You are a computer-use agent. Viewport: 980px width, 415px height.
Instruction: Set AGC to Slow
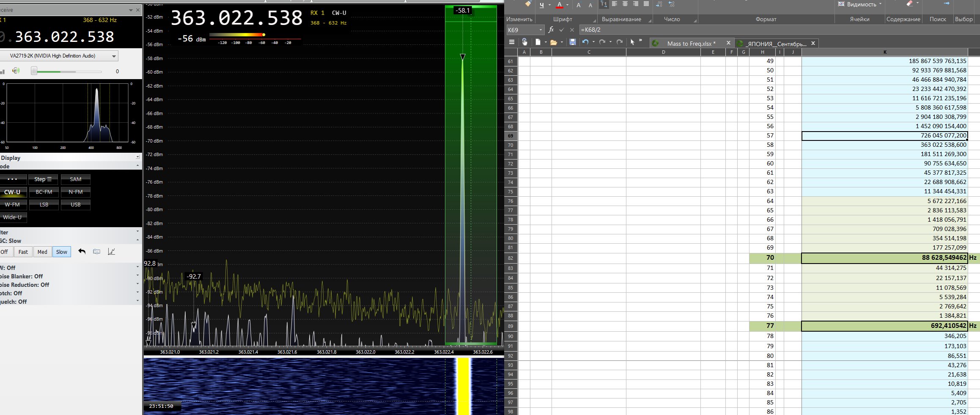tap(61, 252)
